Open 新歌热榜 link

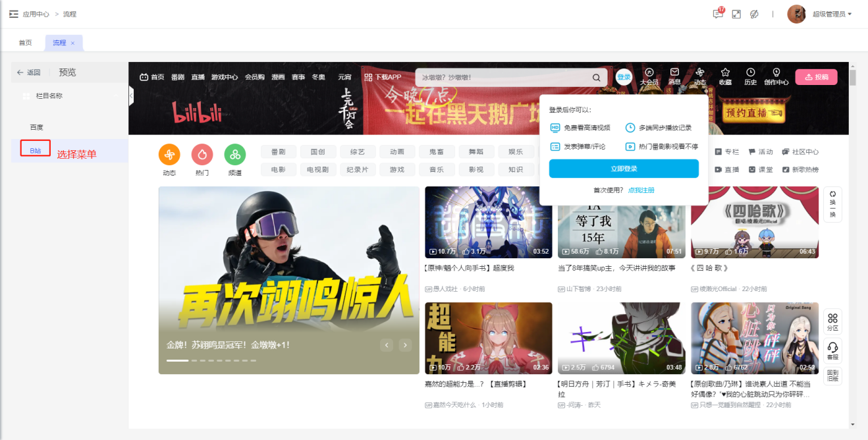click(800, 169)
